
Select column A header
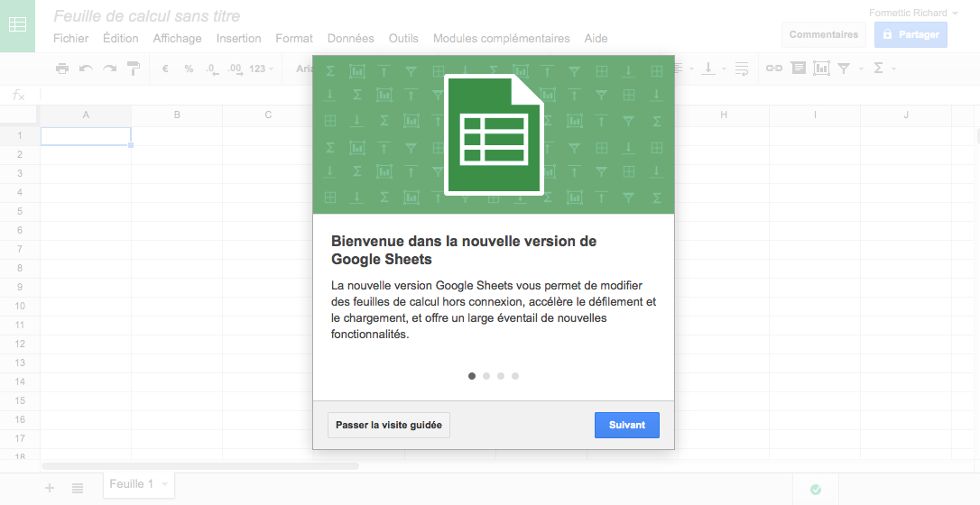point(86,115)
